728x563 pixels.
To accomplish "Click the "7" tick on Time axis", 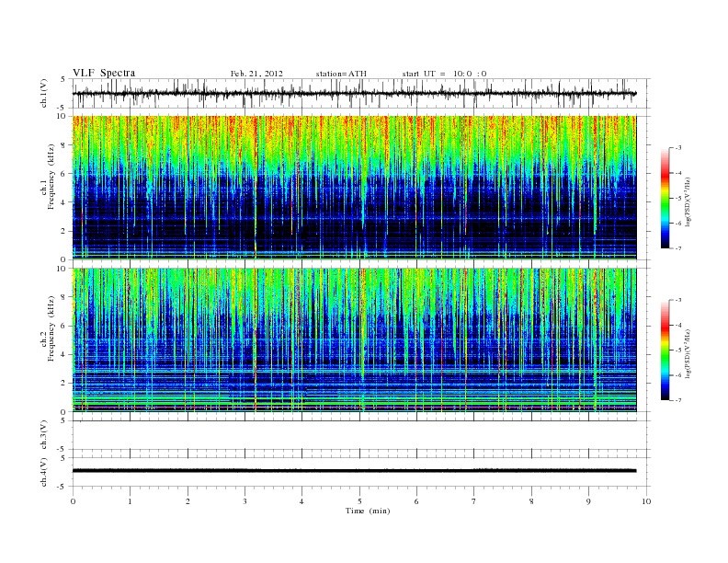I will (474, 501).
